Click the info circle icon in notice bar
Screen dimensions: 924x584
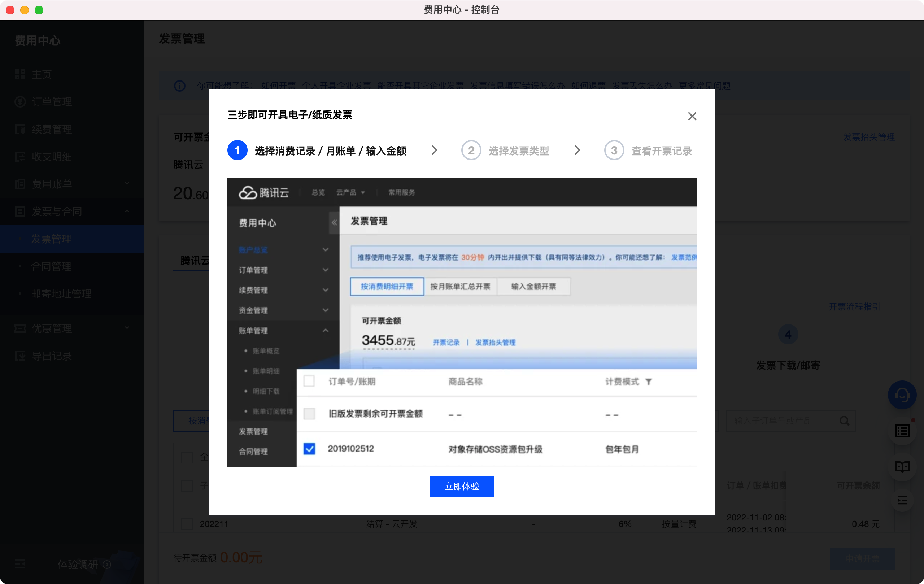click(x=180, y=86)
